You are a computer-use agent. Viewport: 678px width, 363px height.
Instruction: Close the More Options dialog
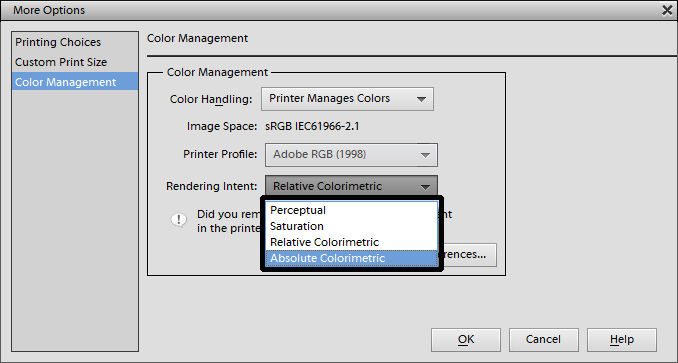point(667,10)
